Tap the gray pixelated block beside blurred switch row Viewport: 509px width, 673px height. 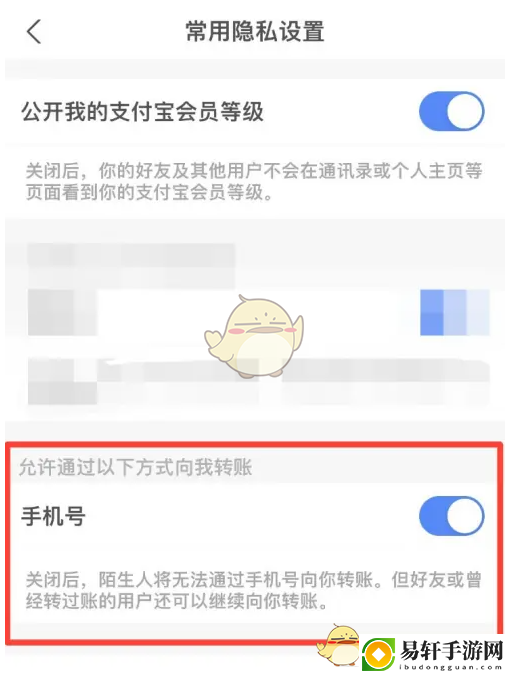coord(62,312)
